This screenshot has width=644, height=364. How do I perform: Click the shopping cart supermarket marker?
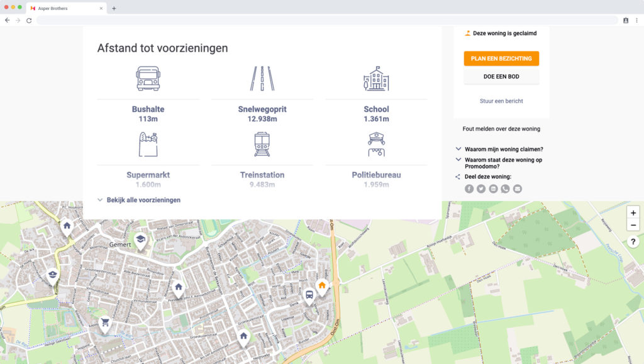coord(105,323)
